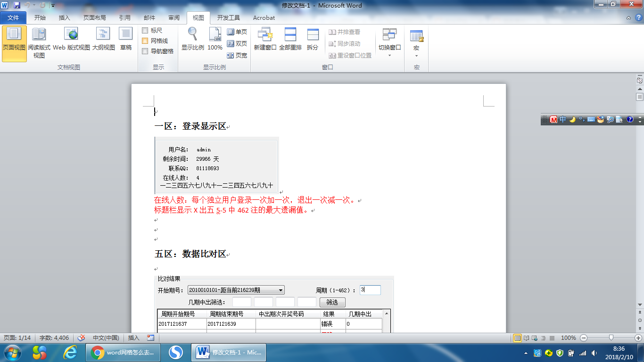Image resolution: width=644 pixels, height=362 pixels.
Task: Toggle the ruler button above the scrollbar
Action: [x=640, y=81]
